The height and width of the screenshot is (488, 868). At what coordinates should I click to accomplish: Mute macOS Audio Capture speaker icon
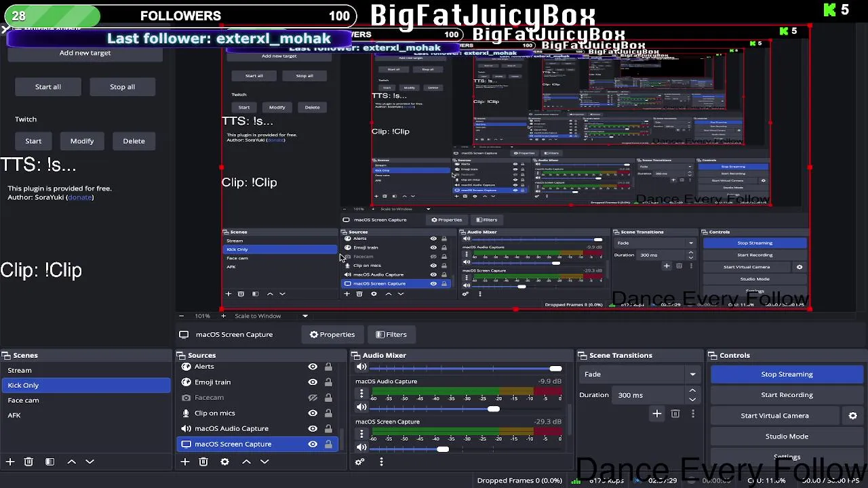361,407
